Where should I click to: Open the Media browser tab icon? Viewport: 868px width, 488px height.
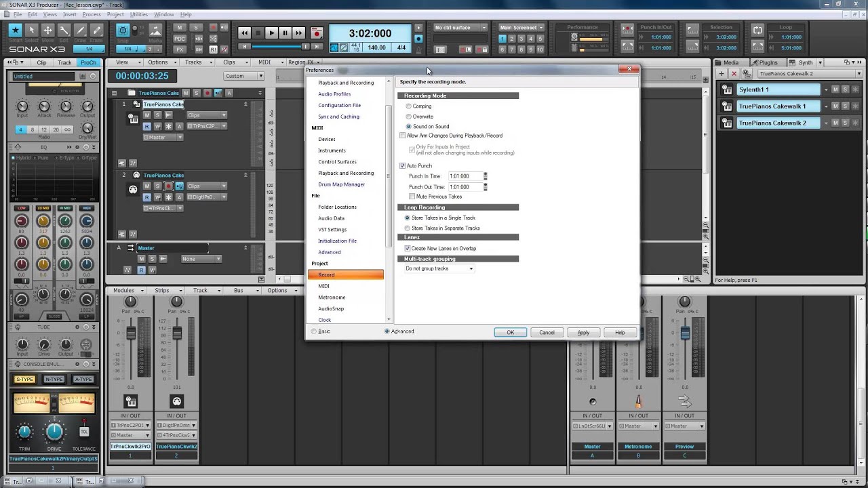(x=719, y=62)
